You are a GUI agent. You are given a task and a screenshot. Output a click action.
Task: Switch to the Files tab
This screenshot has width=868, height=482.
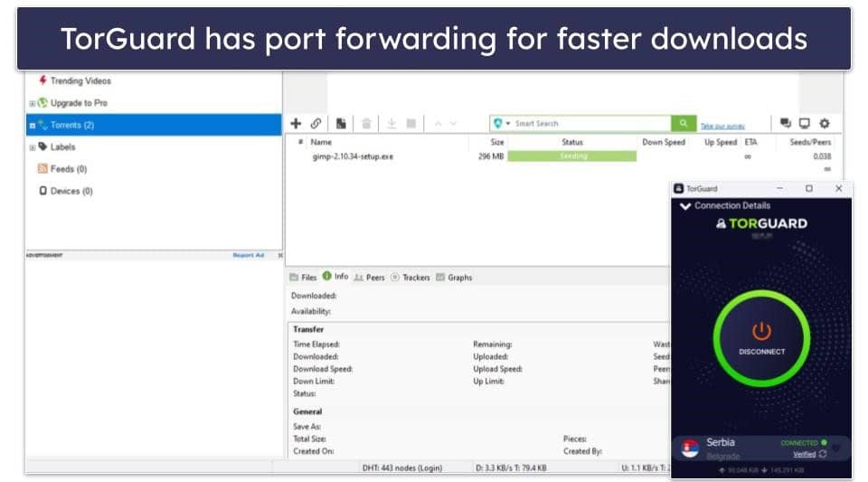tap(303, 278)
